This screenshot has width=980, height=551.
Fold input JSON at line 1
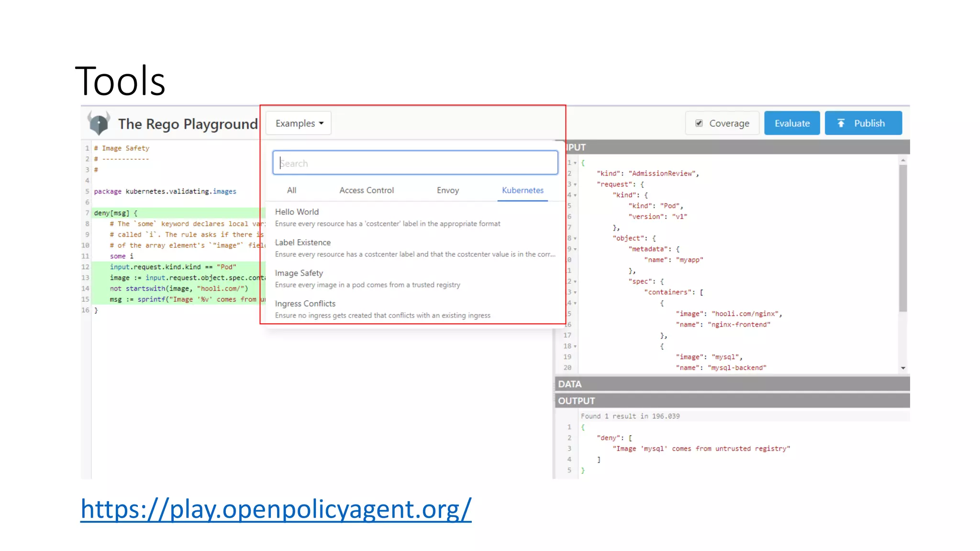click(x=575, y=163)
